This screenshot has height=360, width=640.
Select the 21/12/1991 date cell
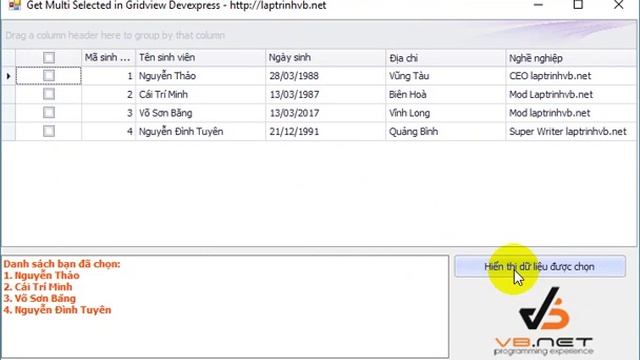[x=325, y=131]
